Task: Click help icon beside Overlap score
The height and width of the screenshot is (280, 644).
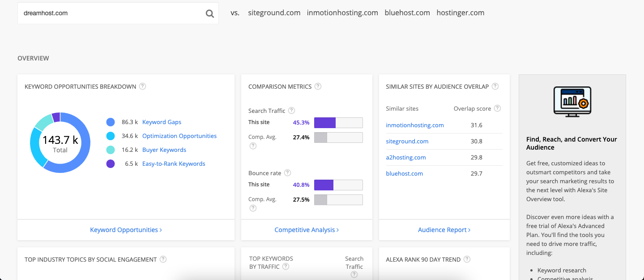Action: (497, 108)
